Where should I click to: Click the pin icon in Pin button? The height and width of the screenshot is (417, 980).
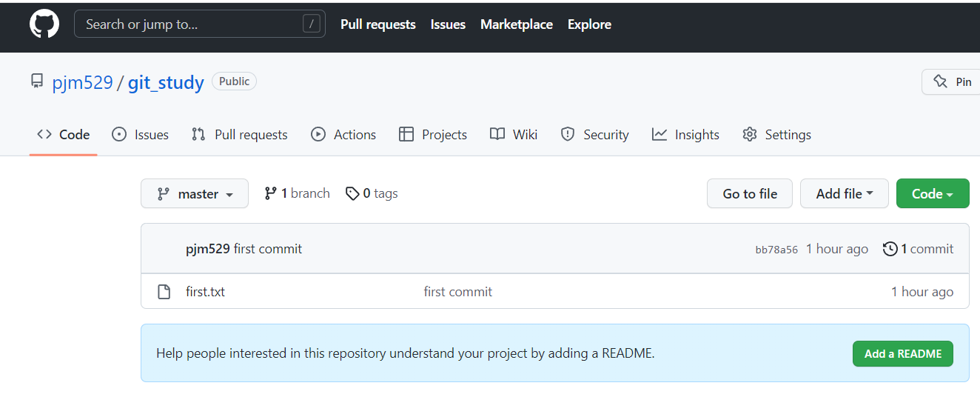(941, 81)
